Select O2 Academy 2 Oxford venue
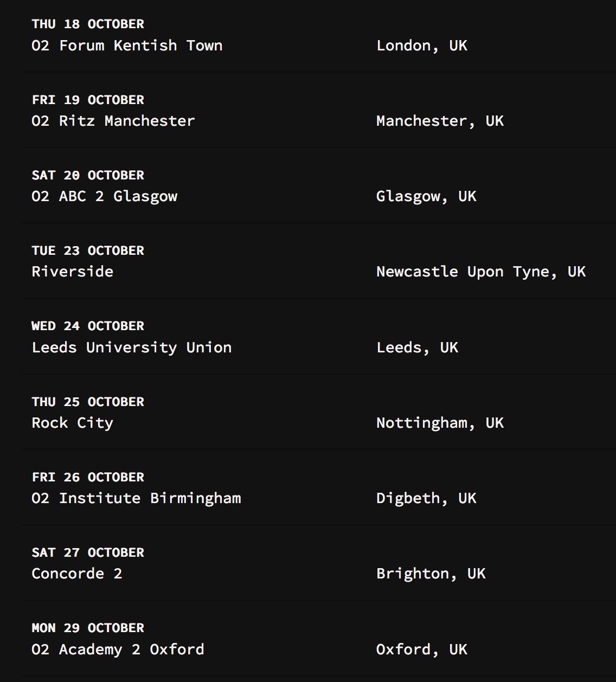This screenshot has height=682, width=616. tap(118, 649)
